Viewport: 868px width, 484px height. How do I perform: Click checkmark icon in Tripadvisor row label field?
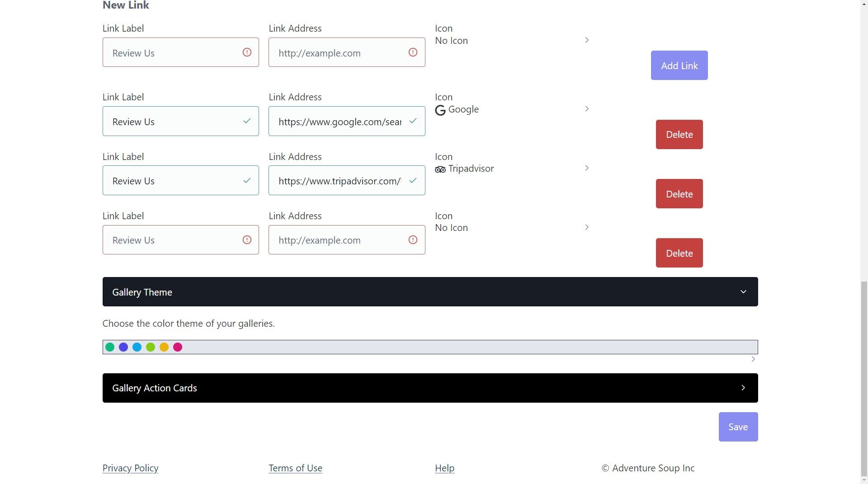[247, 180]
